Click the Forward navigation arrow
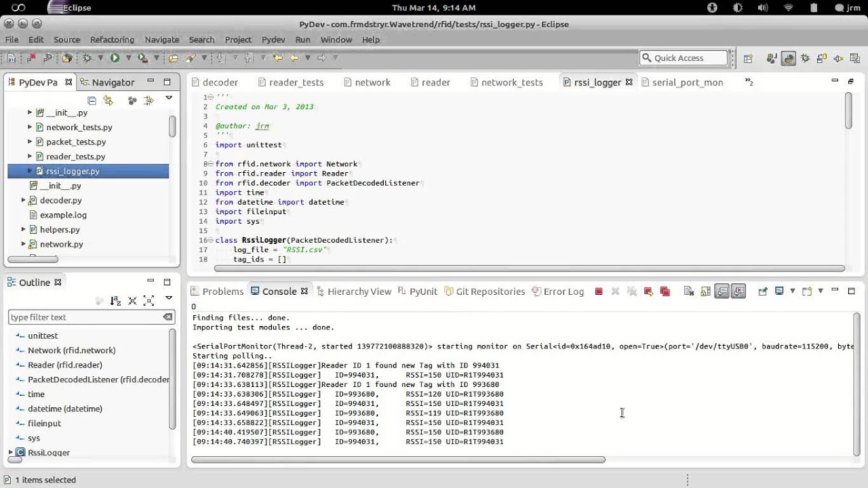Viewport: 868px width, 488px height. tap(321, 58)
